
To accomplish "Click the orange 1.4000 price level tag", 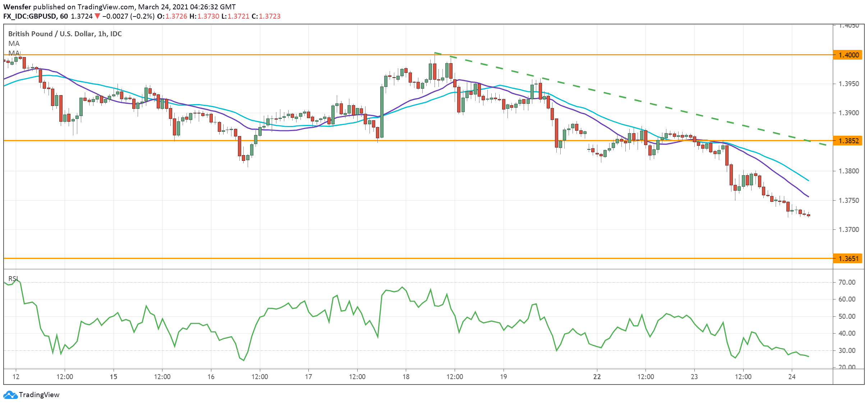I will [848, 55].
